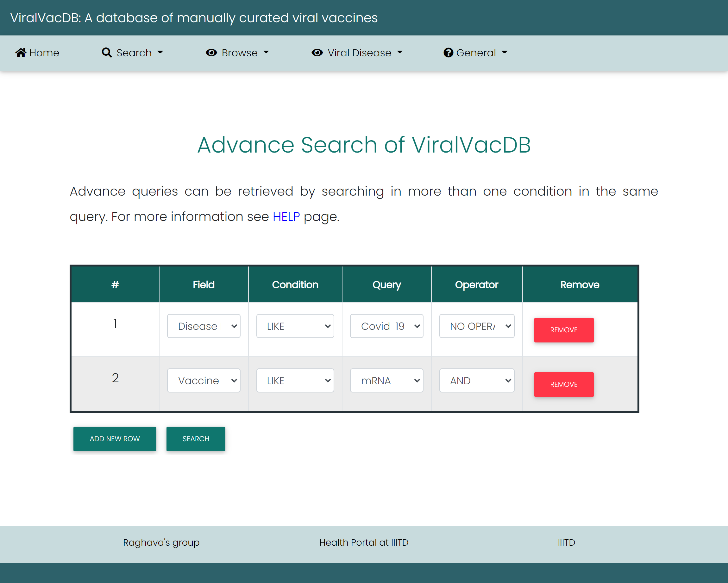Viewport: 728px width, 583px height.
Task: Expand the General menu caret
Action: 505,53
